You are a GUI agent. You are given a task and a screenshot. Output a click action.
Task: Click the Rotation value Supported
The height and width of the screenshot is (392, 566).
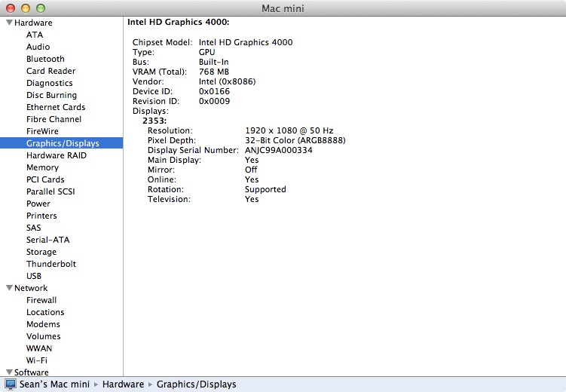tap(265, 189)
